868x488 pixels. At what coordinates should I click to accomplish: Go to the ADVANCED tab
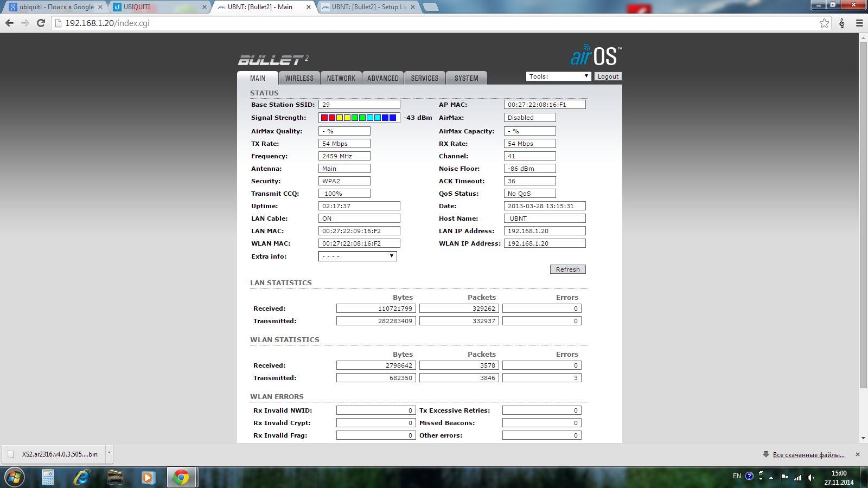coord(383,78)
